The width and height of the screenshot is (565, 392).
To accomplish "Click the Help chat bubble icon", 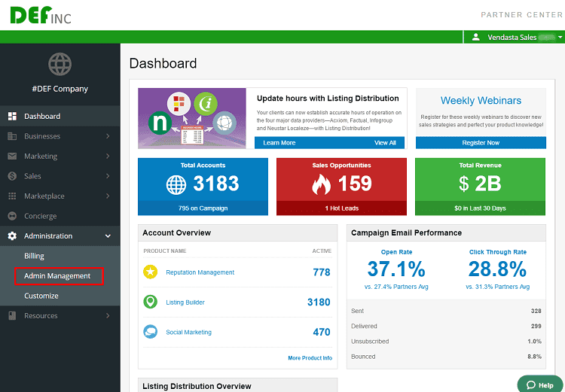I will (531, 385).
